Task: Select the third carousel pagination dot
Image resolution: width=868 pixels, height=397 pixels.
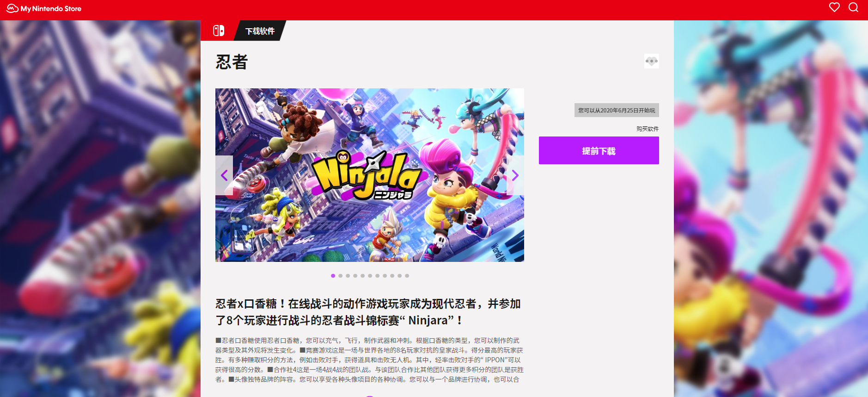Action: pyautogui.click(x=348, y=276)
